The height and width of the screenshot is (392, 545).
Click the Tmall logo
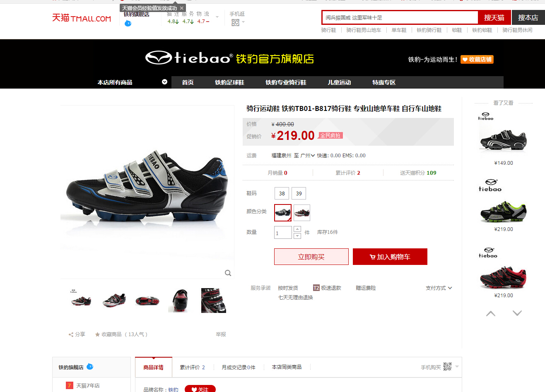coord(82,18)
